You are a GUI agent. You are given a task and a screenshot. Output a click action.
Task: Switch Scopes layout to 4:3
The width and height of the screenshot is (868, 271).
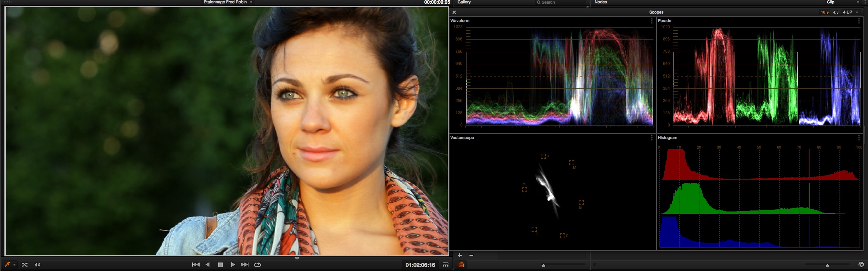click(835, 12)
